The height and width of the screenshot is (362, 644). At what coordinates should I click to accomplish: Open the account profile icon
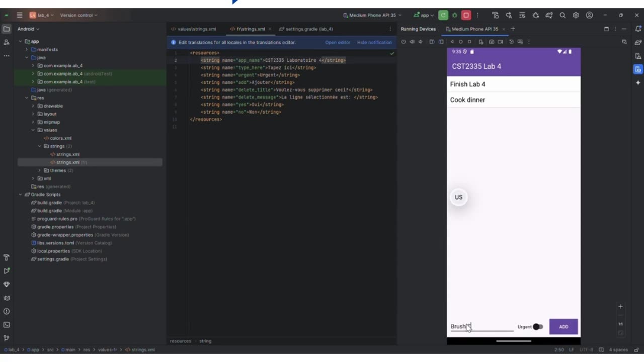click(x=590, y=15)
